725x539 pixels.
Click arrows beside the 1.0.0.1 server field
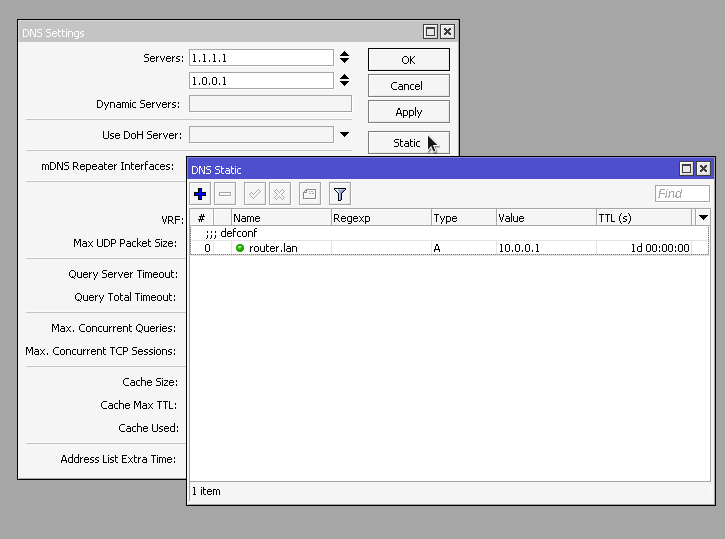click(344, 81)
